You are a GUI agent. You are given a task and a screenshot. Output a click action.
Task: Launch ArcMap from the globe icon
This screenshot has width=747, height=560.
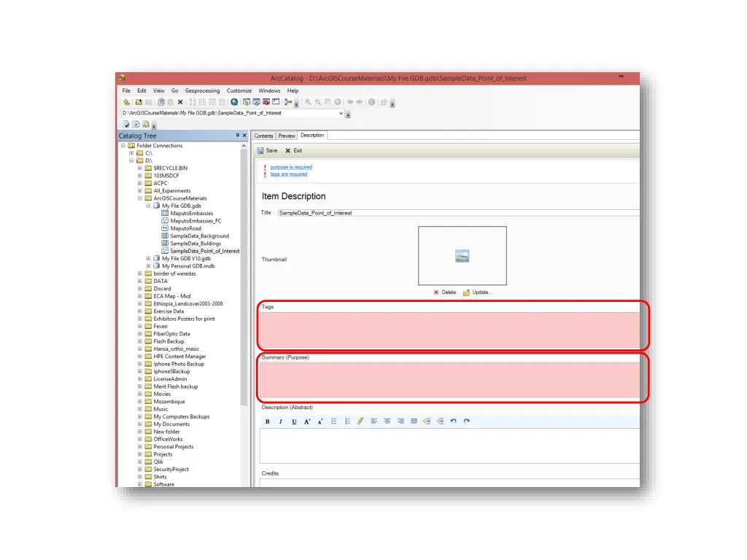[x=234, y=102]
